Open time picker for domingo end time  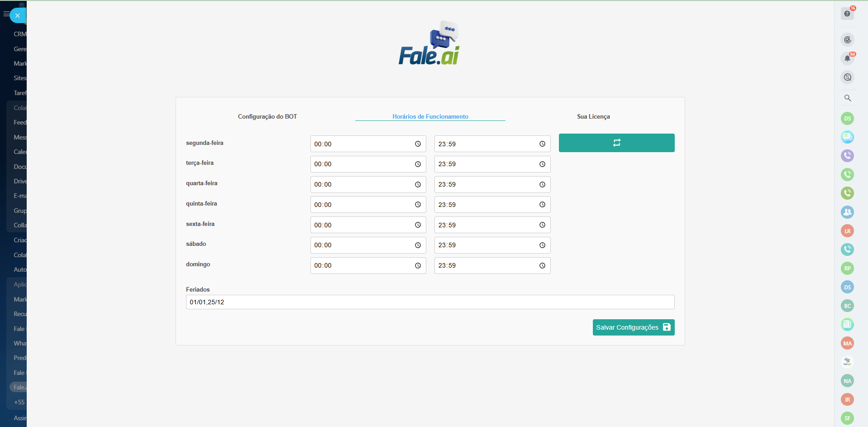[x=542, y=266]
